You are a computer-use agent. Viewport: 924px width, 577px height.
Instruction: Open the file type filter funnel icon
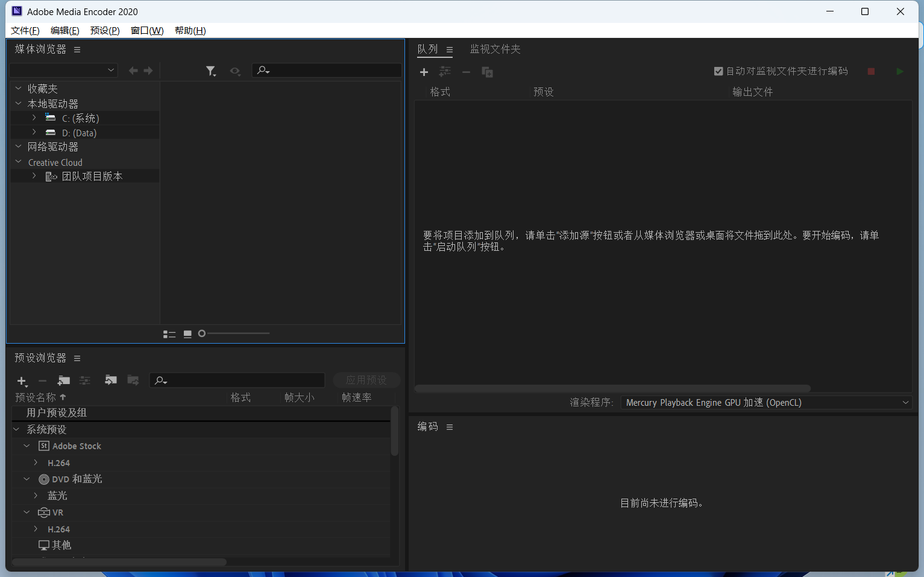211,71
